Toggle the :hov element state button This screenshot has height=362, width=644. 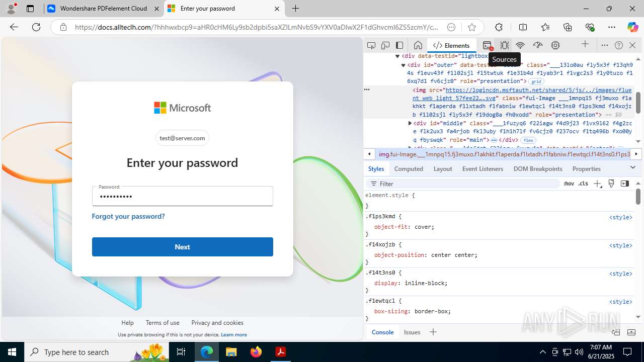(x=569, y=184)
